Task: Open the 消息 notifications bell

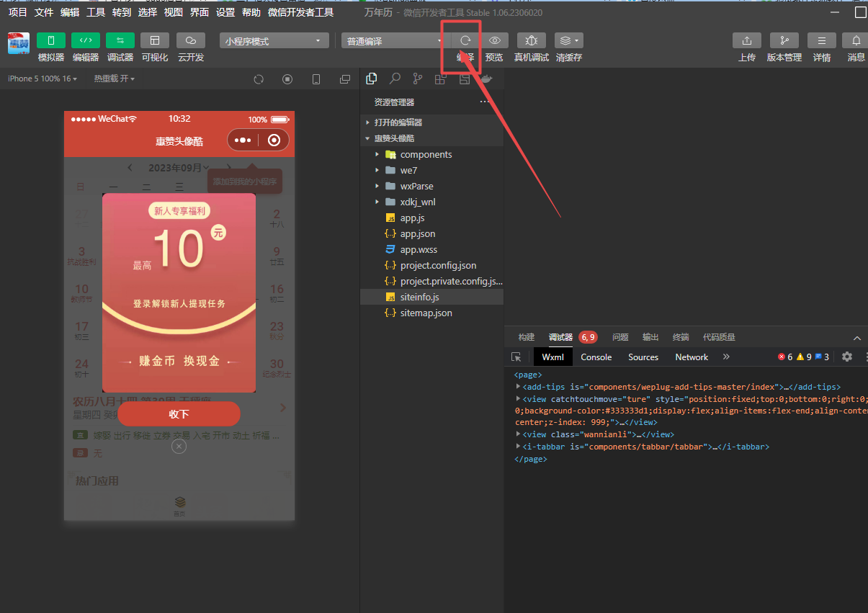Action: click(x=856, y=40)
